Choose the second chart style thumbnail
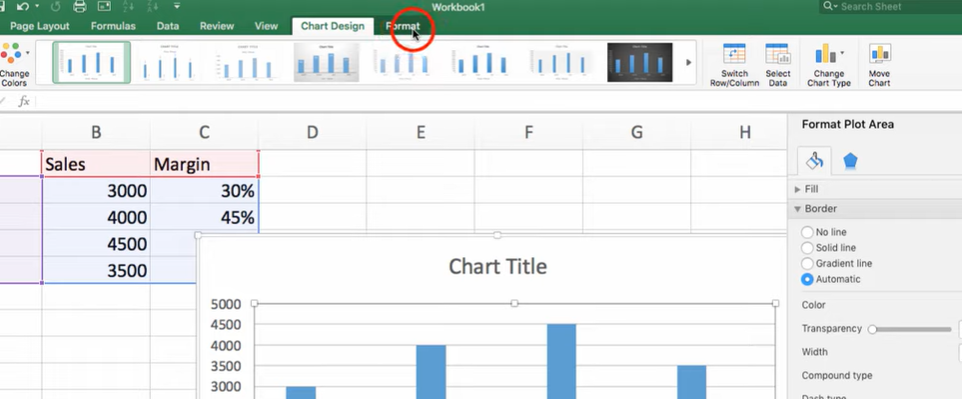The width and height of the screenshot is (962, 399). coord(169,62)
